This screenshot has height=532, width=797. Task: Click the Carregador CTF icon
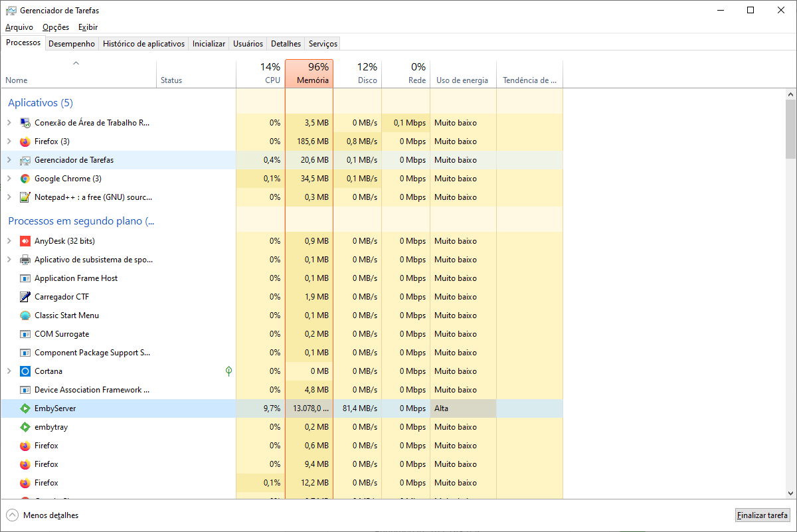25,297
